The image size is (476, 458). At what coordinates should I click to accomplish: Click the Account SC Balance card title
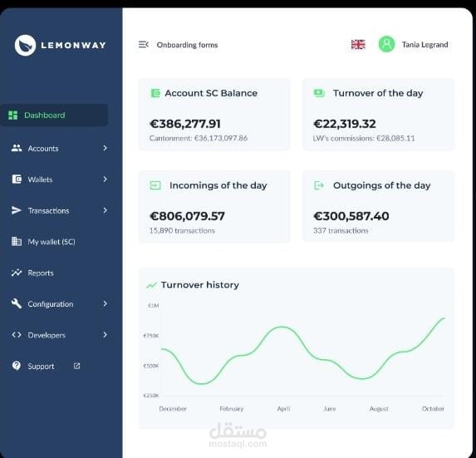tap(211, 93)
